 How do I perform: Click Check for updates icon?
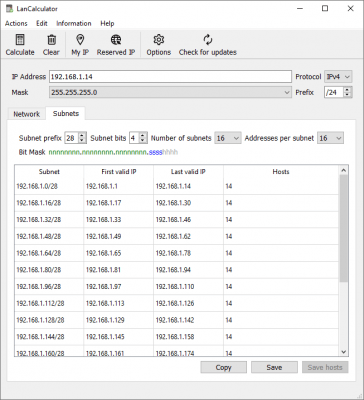click(x=208, y=40)
